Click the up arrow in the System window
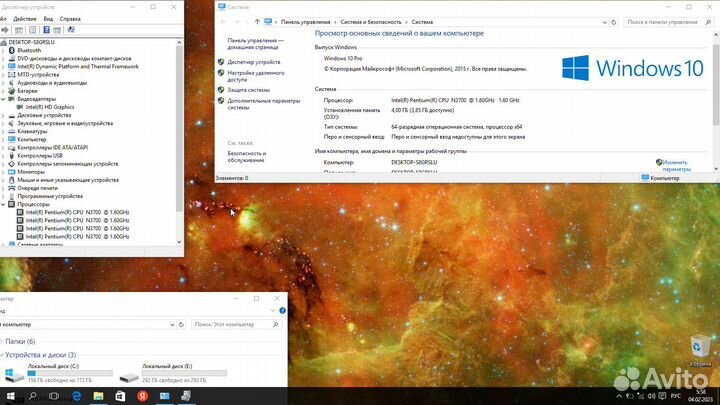 (x=257, y=22)
